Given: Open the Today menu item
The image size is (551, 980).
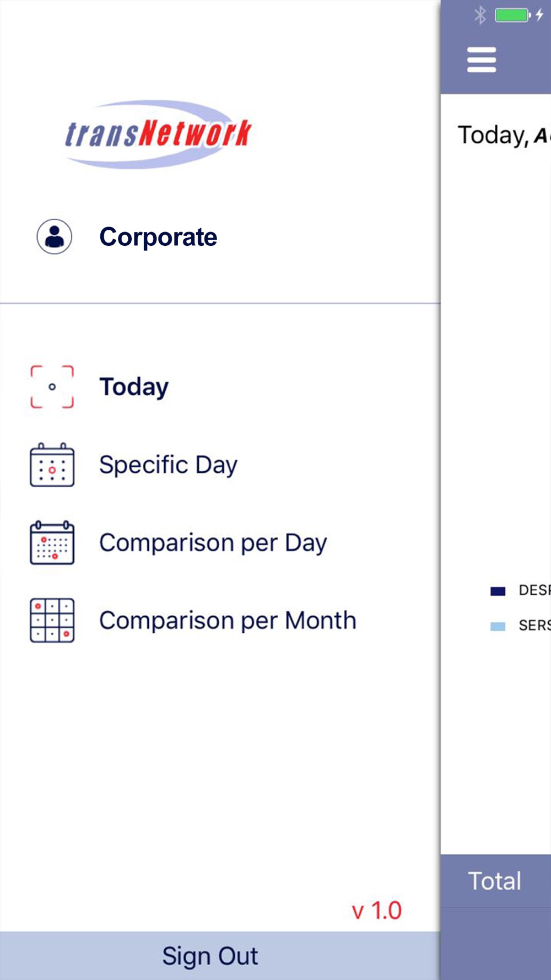Looking at the screenshot, I should pos(134,387).
